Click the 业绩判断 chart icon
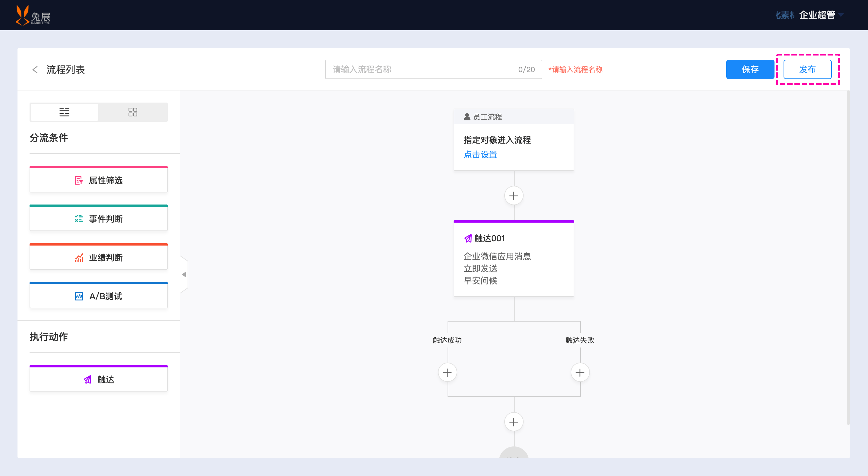The height and width of the screenshot is (476, 868). click(x=79, y=258)
